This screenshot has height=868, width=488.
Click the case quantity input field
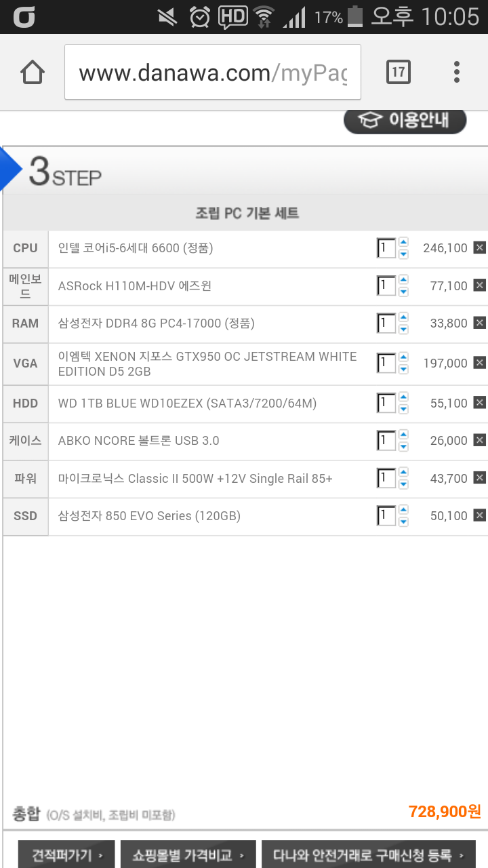[386, 441]
